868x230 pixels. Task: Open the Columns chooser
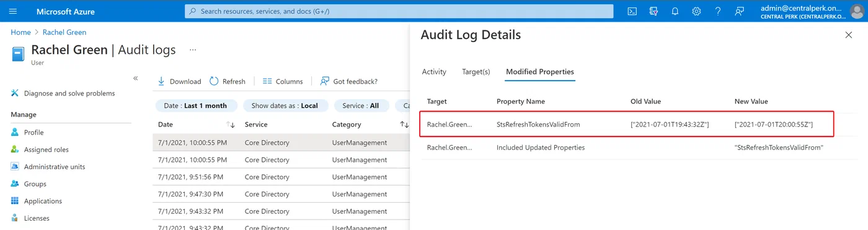click(x=283, y=81)
